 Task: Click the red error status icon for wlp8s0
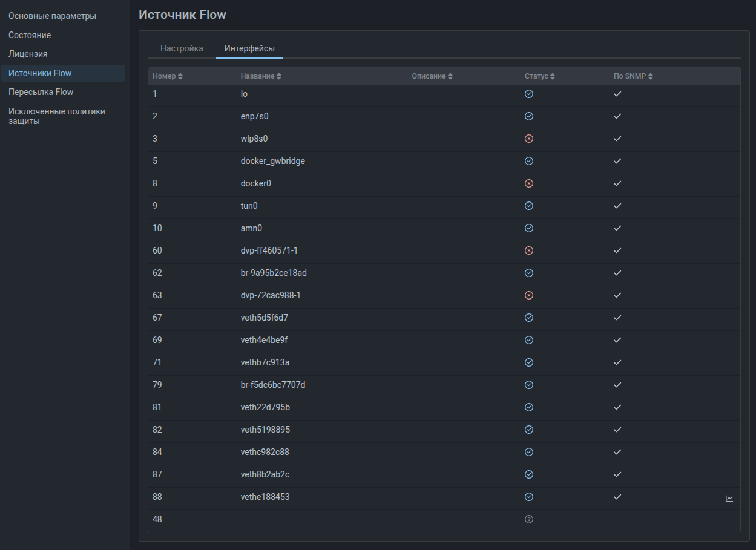coord(529,139)
